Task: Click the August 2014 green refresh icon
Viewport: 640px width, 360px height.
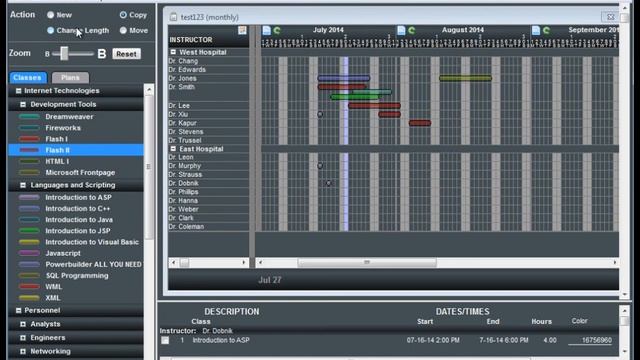Action: [412, 30]
